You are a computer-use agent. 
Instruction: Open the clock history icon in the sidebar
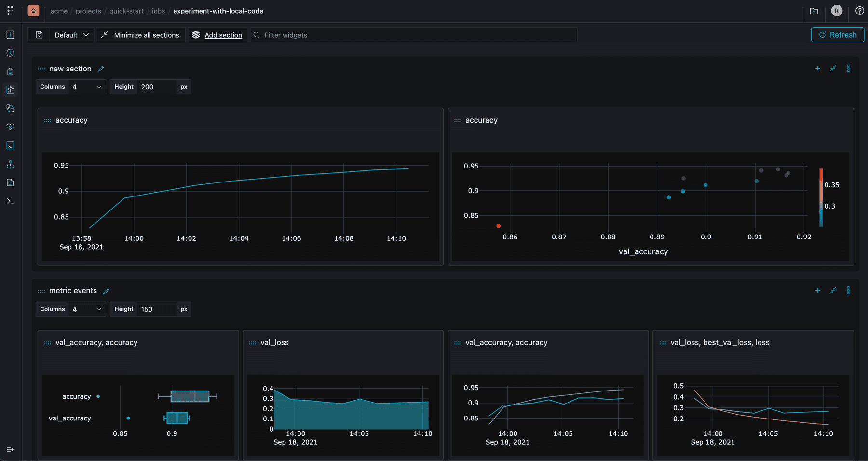point(10,53)
